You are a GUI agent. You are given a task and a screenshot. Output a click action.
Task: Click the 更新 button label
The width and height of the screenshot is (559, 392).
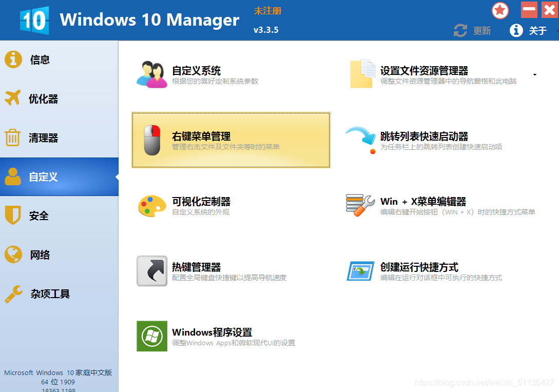point(482,31)
